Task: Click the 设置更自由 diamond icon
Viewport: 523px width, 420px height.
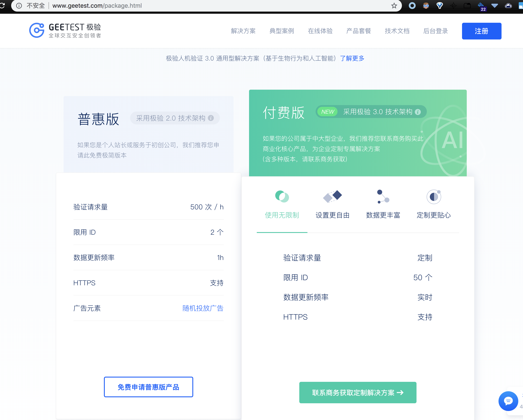Action: 332,196
